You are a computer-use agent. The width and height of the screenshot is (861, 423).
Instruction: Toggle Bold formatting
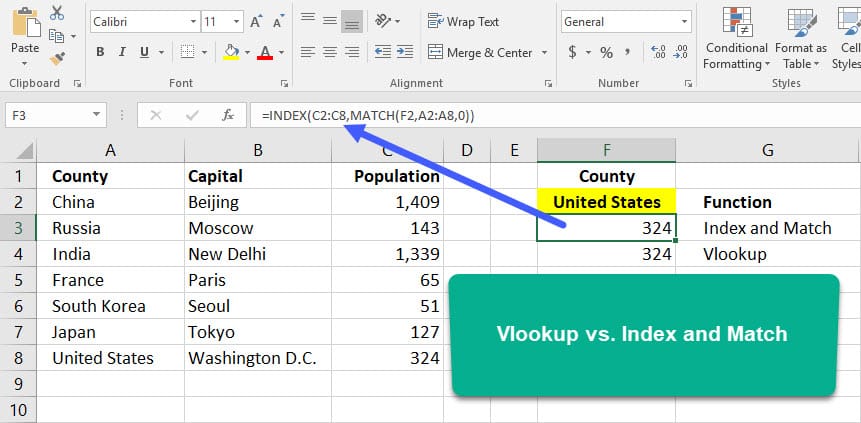pos(100,52)
